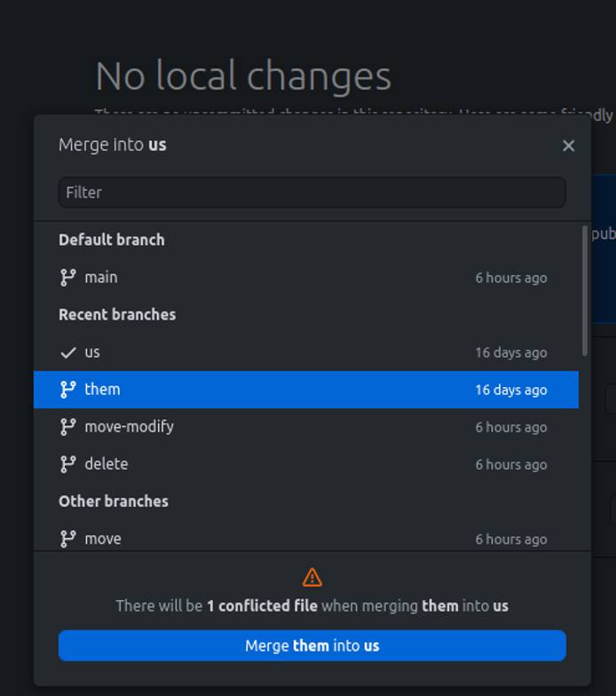Click the checkmark icon beside us branch
The height and width of the screenshot is (696, 616).
(x=67, y=352)
